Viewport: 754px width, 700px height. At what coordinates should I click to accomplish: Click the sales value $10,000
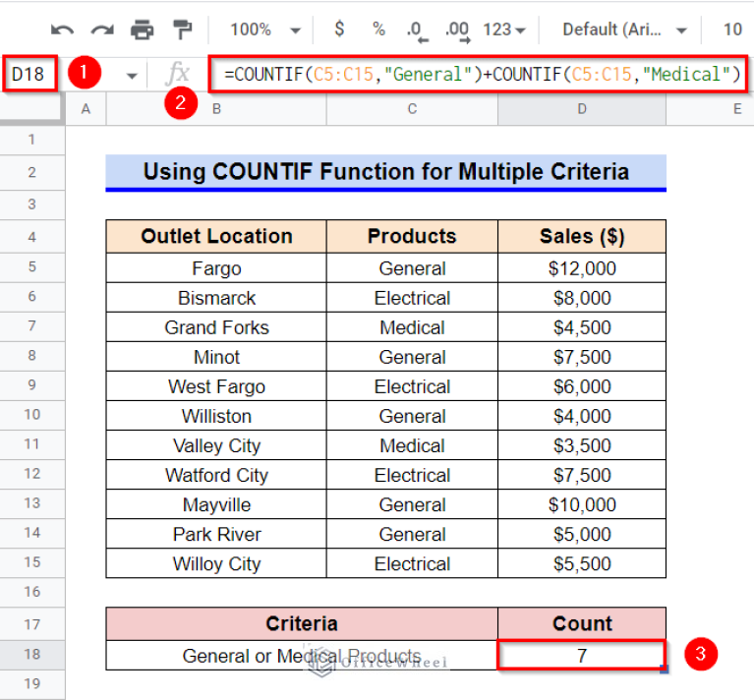pyautogui.click(x=582, y=504)
